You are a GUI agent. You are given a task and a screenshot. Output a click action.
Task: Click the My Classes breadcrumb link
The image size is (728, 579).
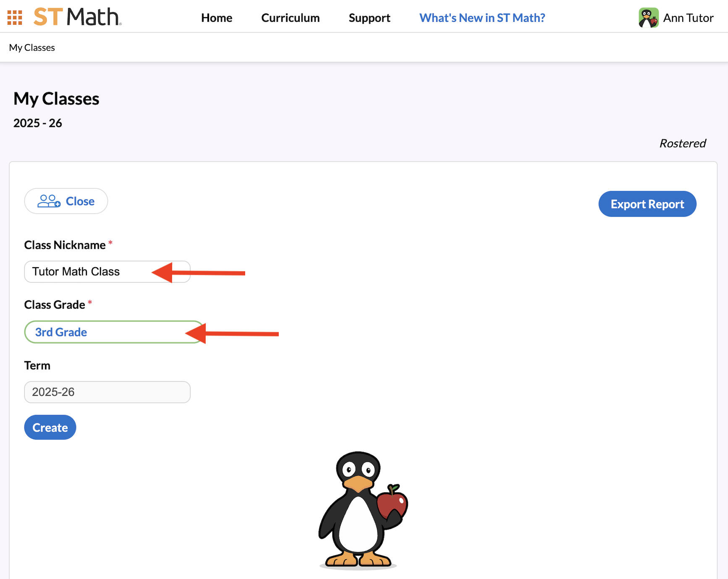(31, 47)
